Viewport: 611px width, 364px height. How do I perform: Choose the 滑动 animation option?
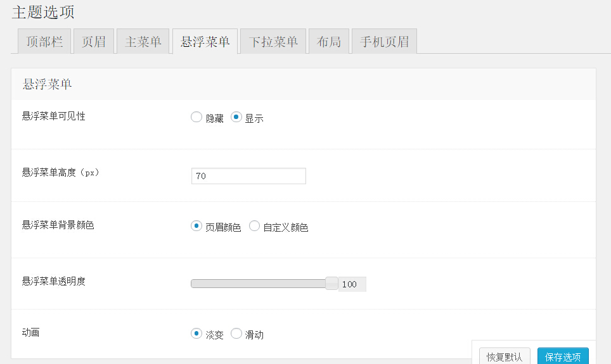point(236,334)
